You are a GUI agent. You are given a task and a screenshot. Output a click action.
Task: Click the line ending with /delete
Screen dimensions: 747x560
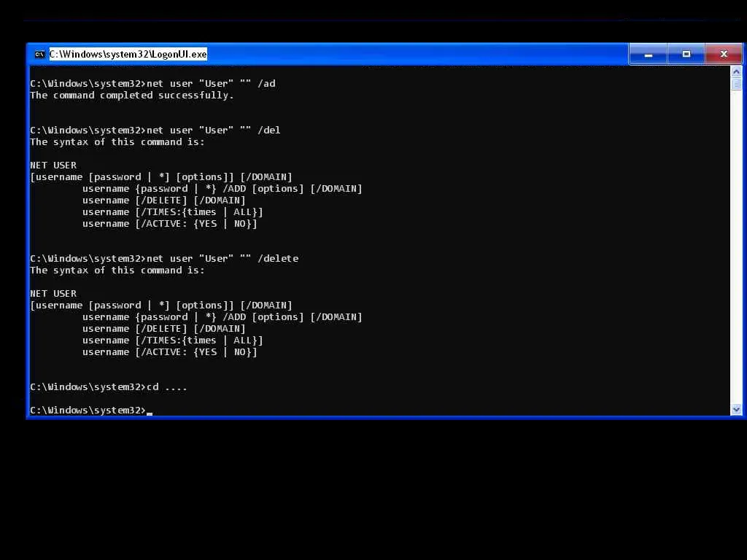(164, 259)
